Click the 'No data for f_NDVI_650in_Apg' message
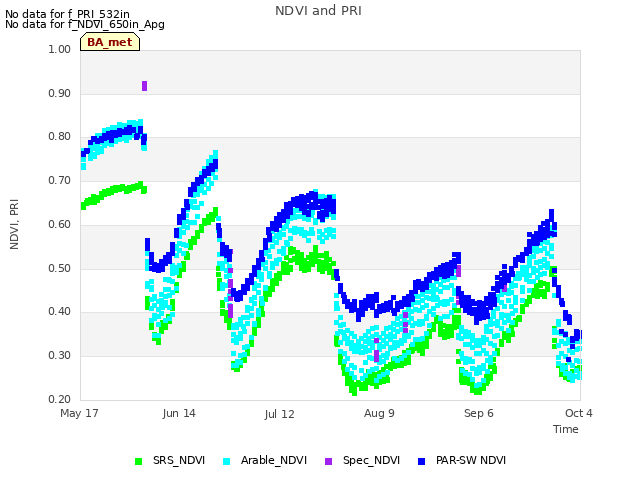Screen dimensions: 640x480 click(x=85, y=24)
